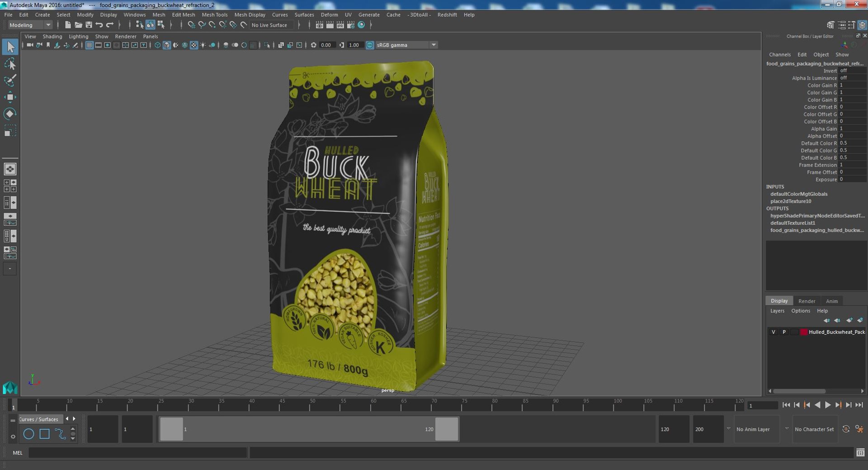Open the Redshift menu
Image resolution: width=868 pixels, height=470 pixels.
click(447, 14)
